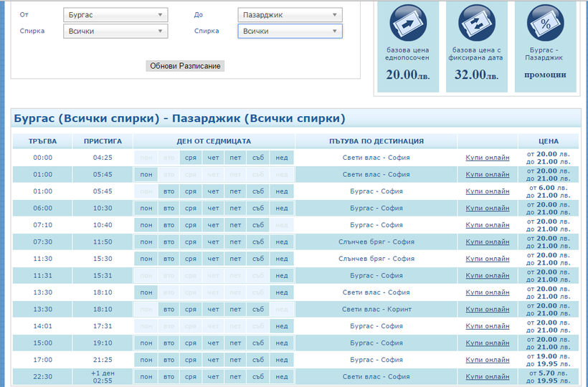Screen dimensions: 588x387
Task: Expand the arrival 'Спирка' Всички dropdown
Action: tap(289, 32)
